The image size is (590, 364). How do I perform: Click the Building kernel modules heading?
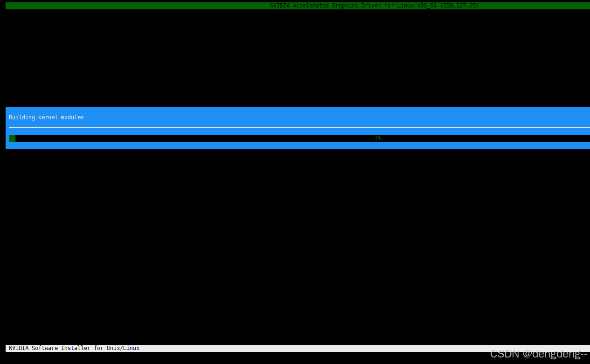coord(46,117)
